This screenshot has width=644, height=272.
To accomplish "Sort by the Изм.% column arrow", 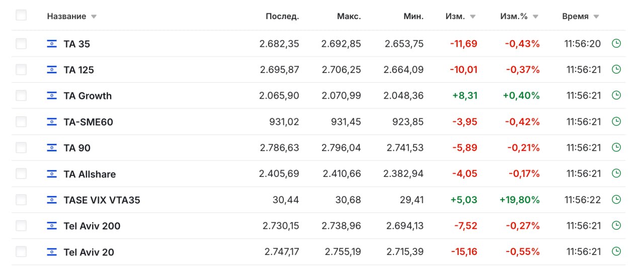I will click(535, 17).
